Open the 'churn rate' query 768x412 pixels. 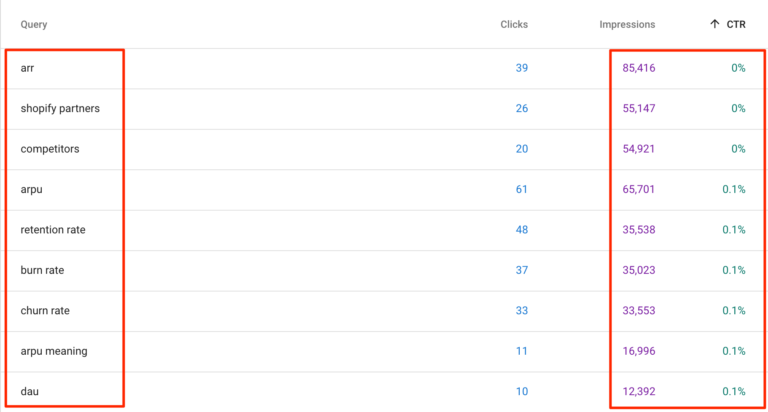(45, 311)
